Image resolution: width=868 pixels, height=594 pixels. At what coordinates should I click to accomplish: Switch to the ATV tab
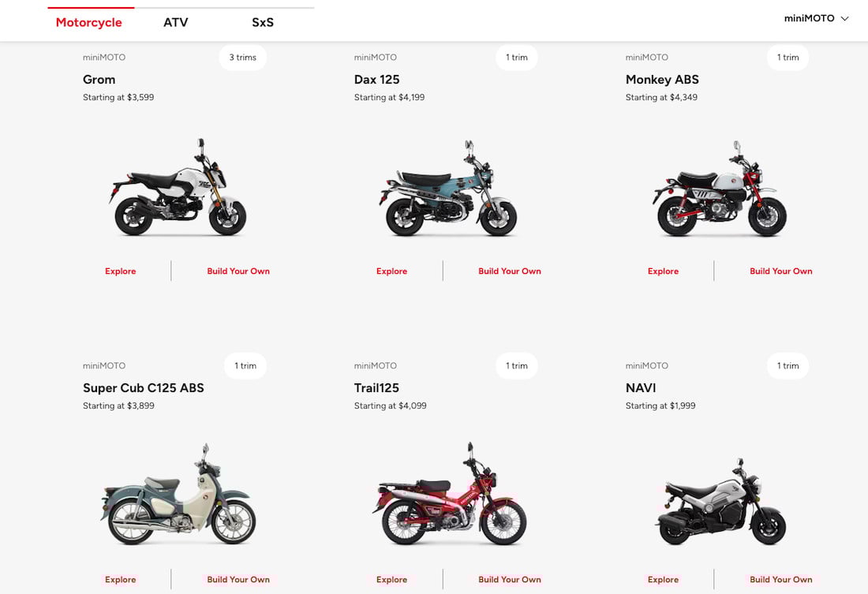(175, 22)
